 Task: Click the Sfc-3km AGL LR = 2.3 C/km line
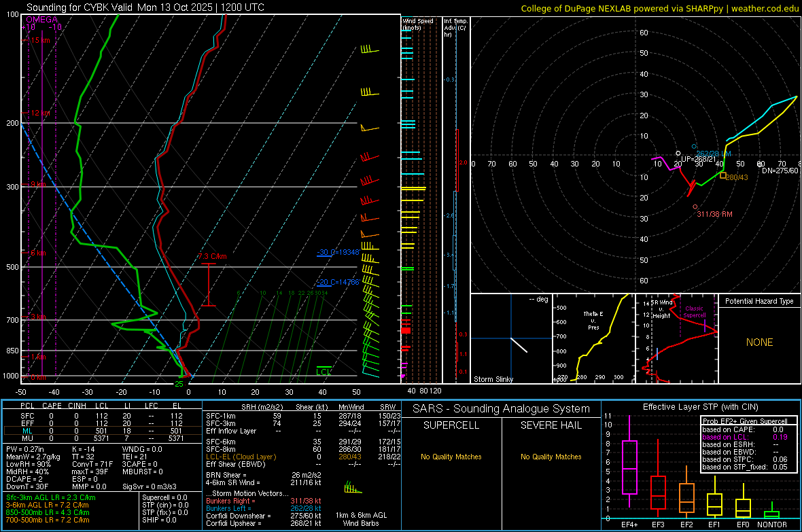[x=51, y=497]
